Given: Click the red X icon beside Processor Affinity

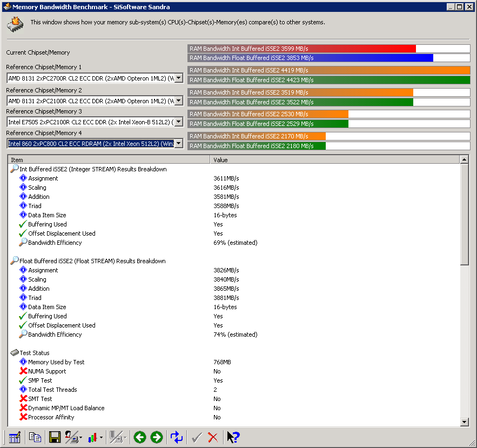Looking at the screenshot, I should 23,417.
